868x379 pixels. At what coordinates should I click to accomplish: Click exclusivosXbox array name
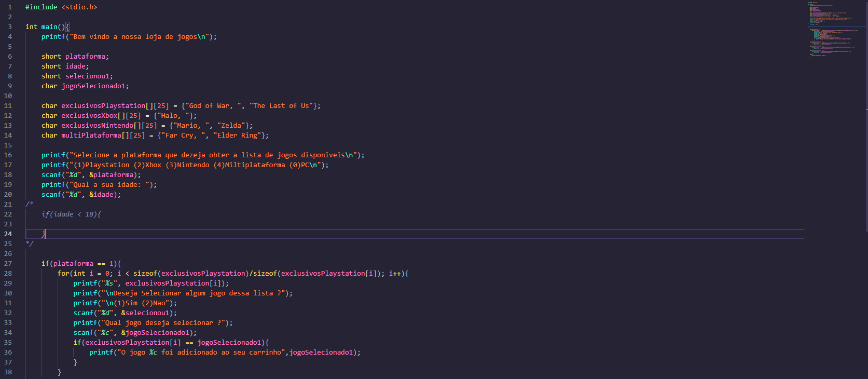click(x=89, y=116)
